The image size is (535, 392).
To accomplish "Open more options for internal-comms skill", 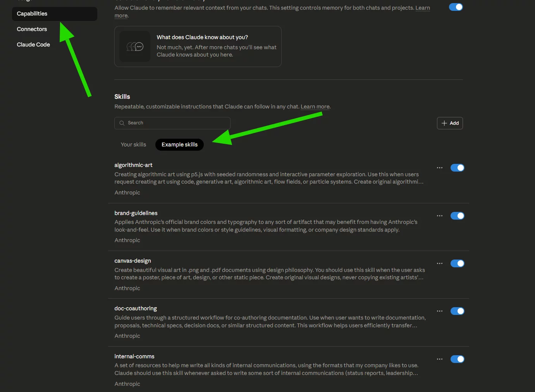I will pos(439,359).
